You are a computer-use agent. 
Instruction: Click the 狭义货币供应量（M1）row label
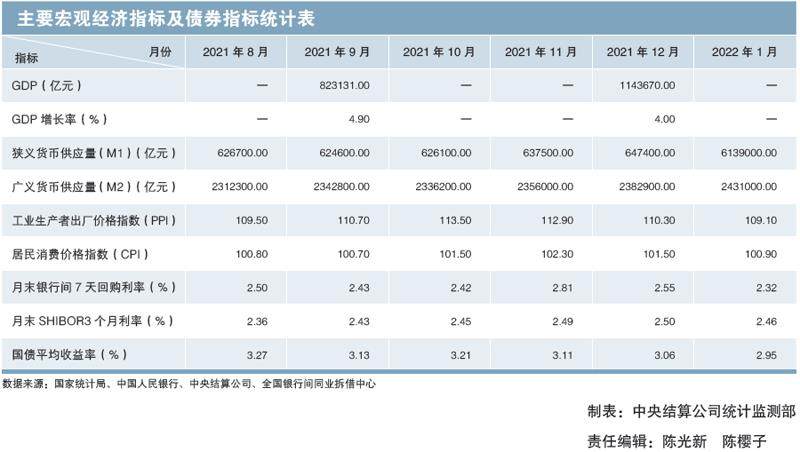click(93, 154)
